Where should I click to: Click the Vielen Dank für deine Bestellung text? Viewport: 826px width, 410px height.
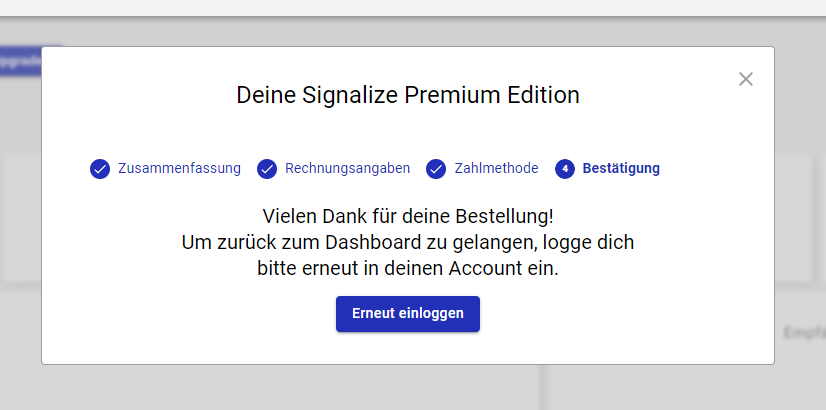tap(408, 216)
